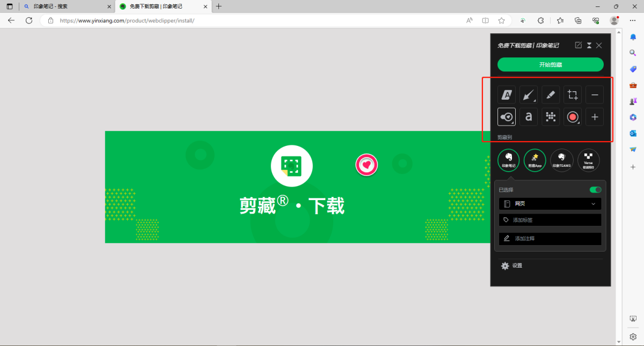Open the sidebar search icon

633,53
